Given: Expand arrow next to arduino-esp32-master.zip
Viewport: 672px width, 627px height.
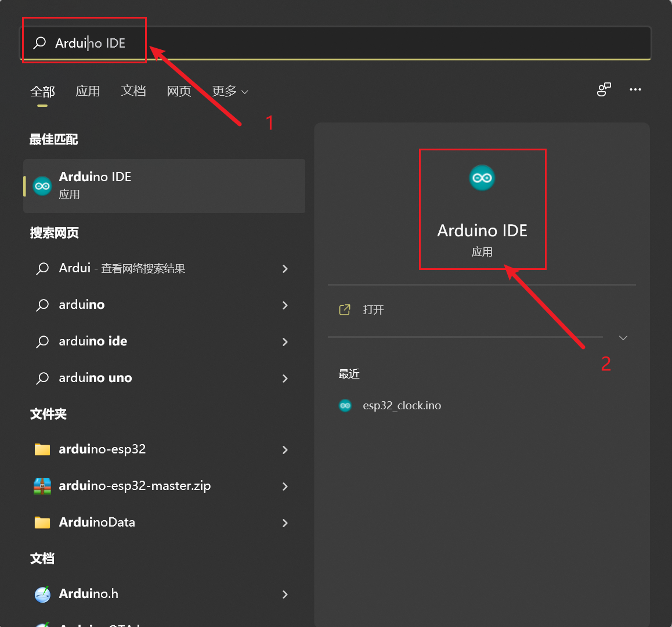Looking at the screenshot, I should point(285,486).
